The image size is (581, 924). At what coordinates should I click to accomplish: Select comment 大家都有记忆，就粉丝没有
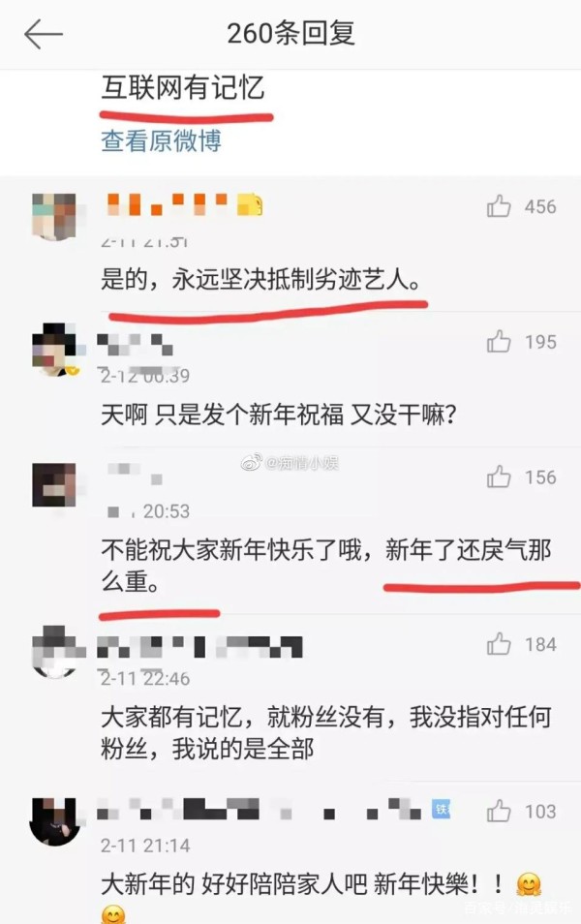pos(326,732)
